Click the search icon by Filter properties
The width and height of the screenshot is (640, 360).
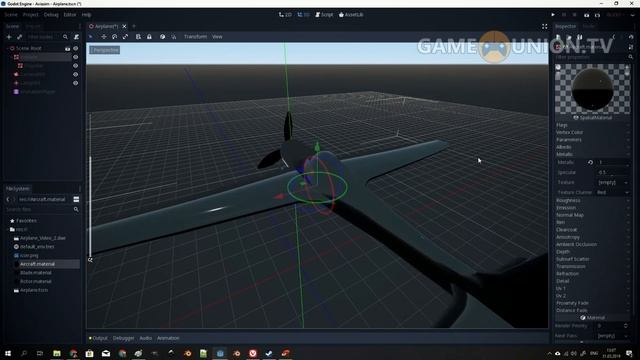(631, 57)
